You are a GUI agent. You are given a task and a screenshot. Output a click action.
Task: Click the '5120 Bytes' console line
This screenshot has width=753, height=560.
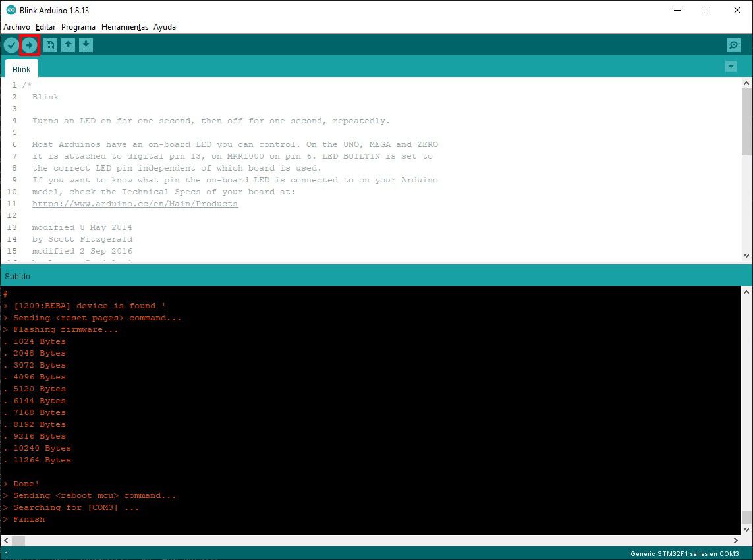tap(34, 389)
